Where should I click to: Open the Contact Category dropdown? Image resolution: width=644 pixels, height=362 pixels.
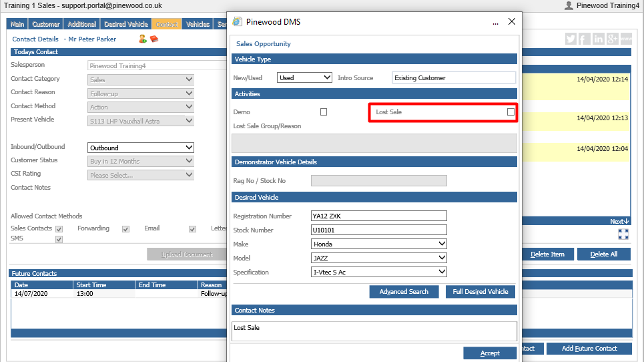(x=140, y=79)
